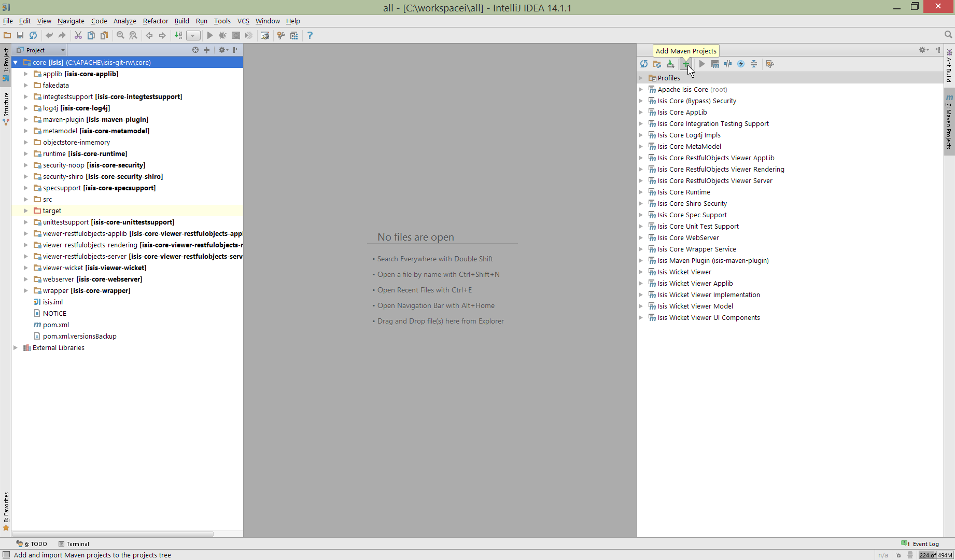This screenshot has height=560, width=955.
Task: Open the Refactor menu
Action: coord(156,21)
